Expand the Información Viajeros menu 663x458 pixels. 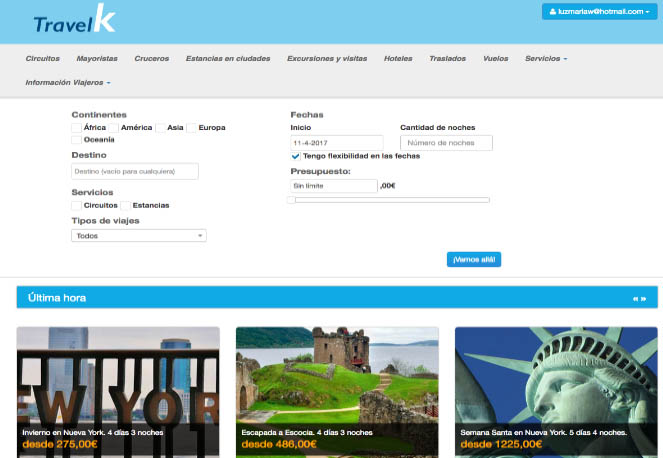[x=68, y=82]
